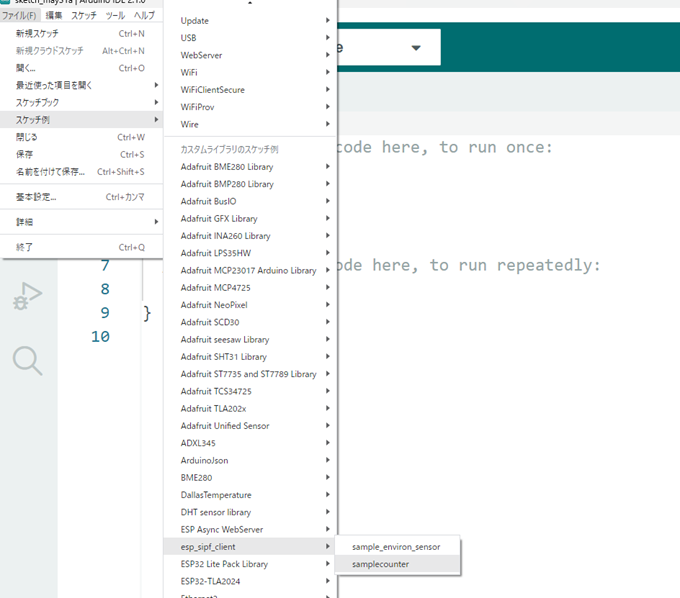Expand Adafruit MCP4725 examples
Viewport: 680px width, 598px height.
250,288
